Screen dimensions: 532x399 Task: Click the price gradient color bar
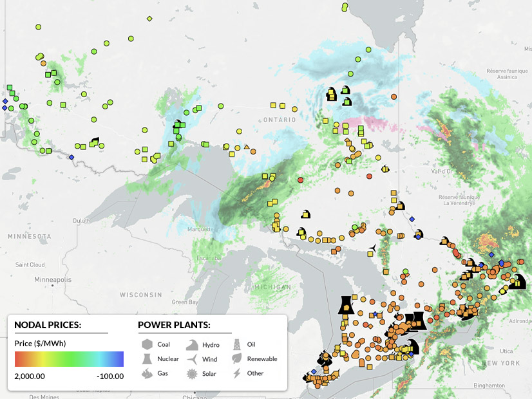click(x=69, y=358)
